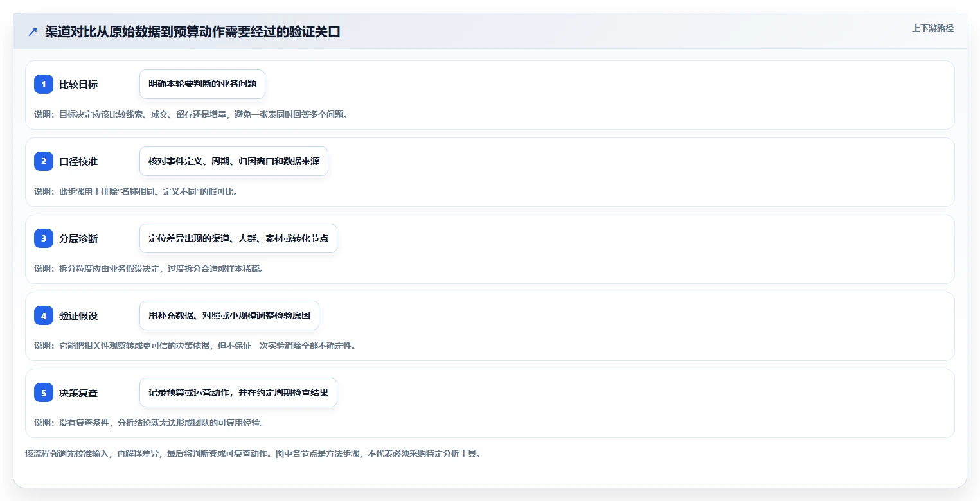The height and width of the screenshot is (501, 980).
Task: Click step number badge 3
Action: tap(44, 238)
